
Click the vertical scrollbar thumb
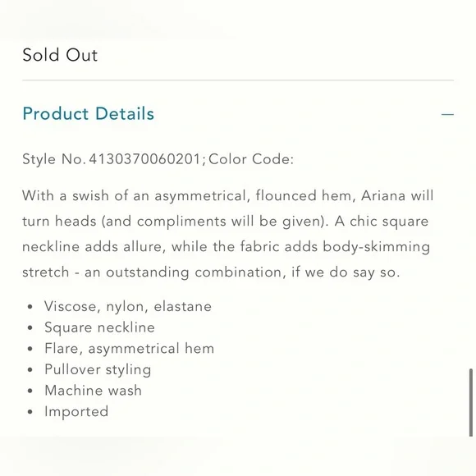[x=471, y=402]
